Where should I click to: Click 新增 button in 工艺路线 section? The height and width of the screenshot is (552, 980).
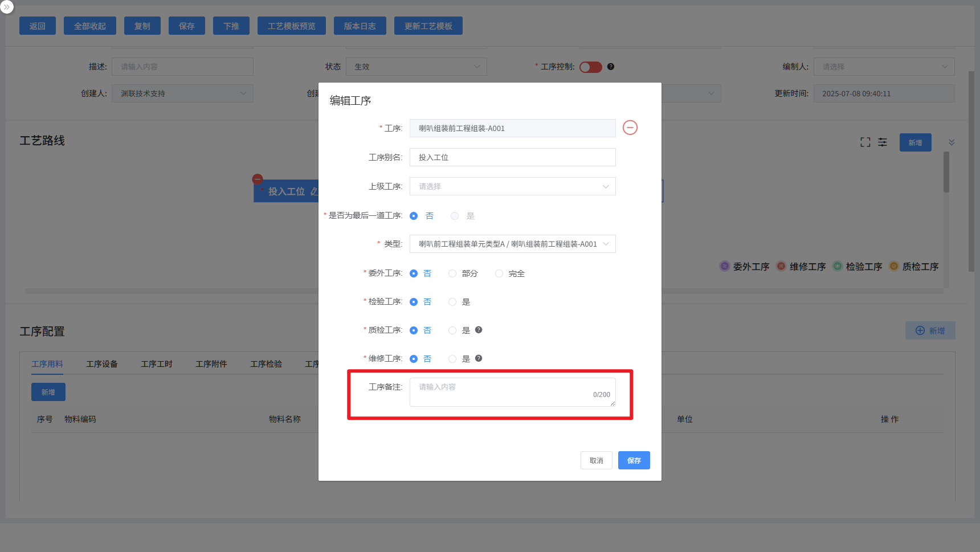(916, 142)
